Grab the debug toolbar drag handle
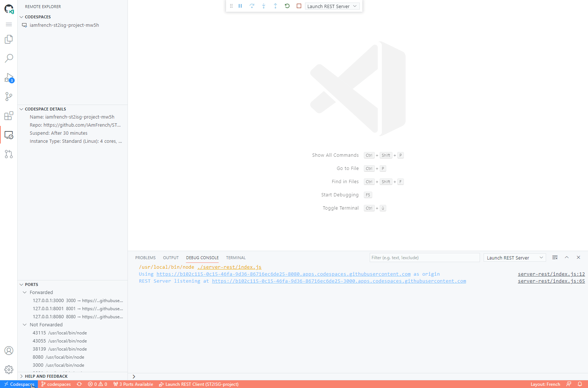The height and width of the screenshot is (388, 588). click(231, 6)
